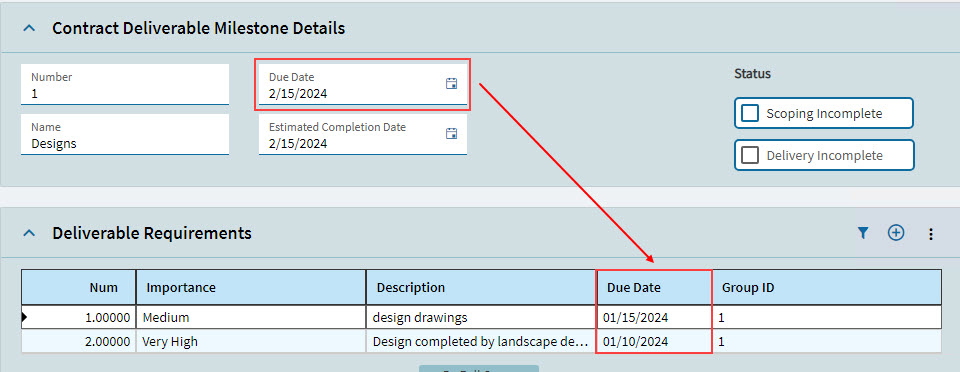Image resolution: width=960 pixels, height=372 pixels.
Task: Open calendar picker for Due Date field
Action: (x=451, y=84)
